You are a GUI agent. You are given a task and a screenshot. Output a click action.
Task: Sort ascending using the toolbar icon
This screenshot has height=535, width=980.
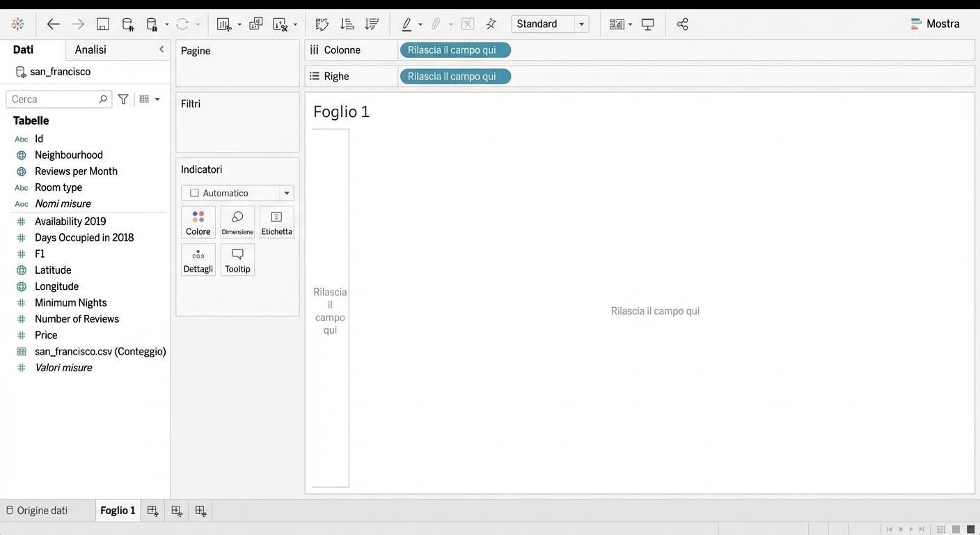pyautogui.click(x=347, y=24)
